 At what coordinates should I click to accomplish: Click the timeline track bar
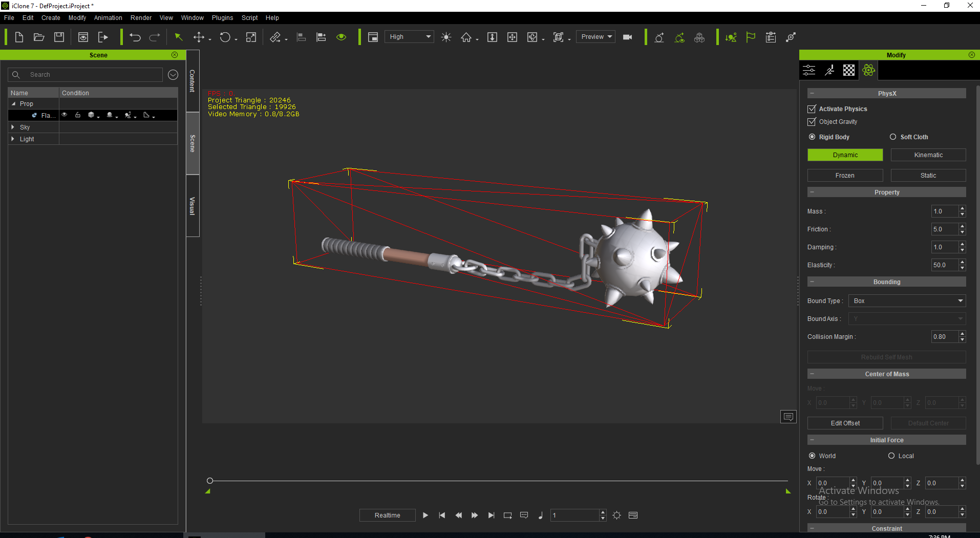(499, 481)
